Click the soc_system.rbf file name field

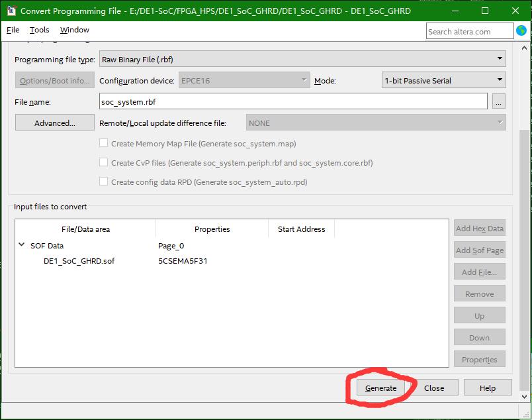[x=293, y=101]
